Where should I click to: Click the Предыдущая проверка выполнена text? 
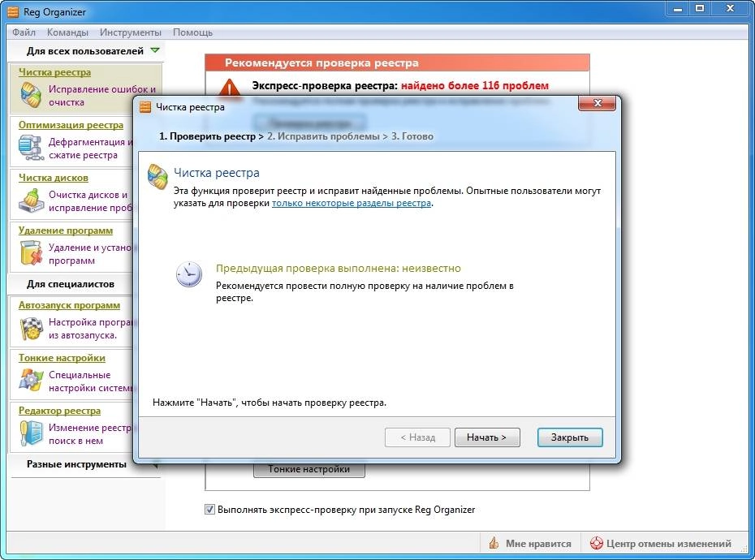point(338,268)
